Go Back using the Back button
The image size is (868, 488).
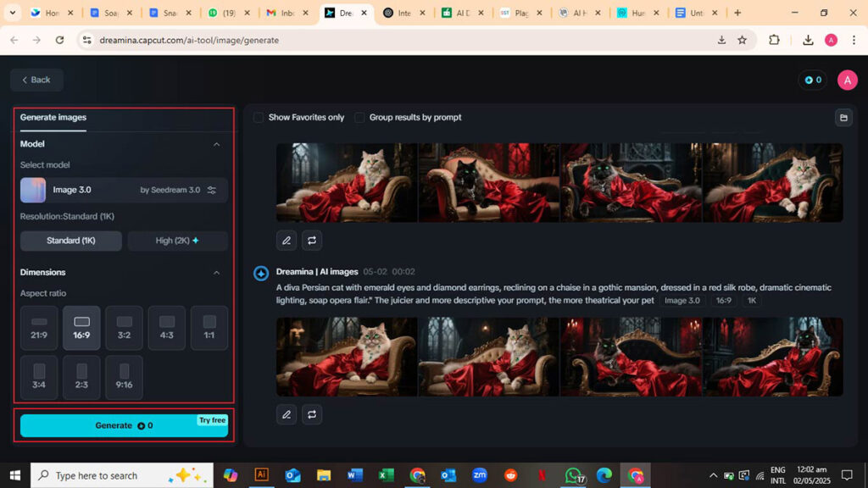tap(36, 80)
